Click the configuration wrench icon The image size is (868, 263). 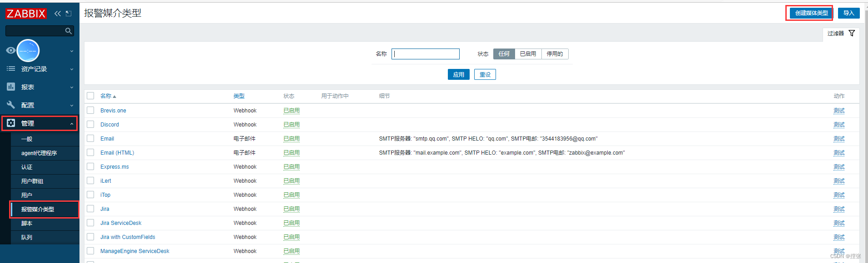(11, 105)
